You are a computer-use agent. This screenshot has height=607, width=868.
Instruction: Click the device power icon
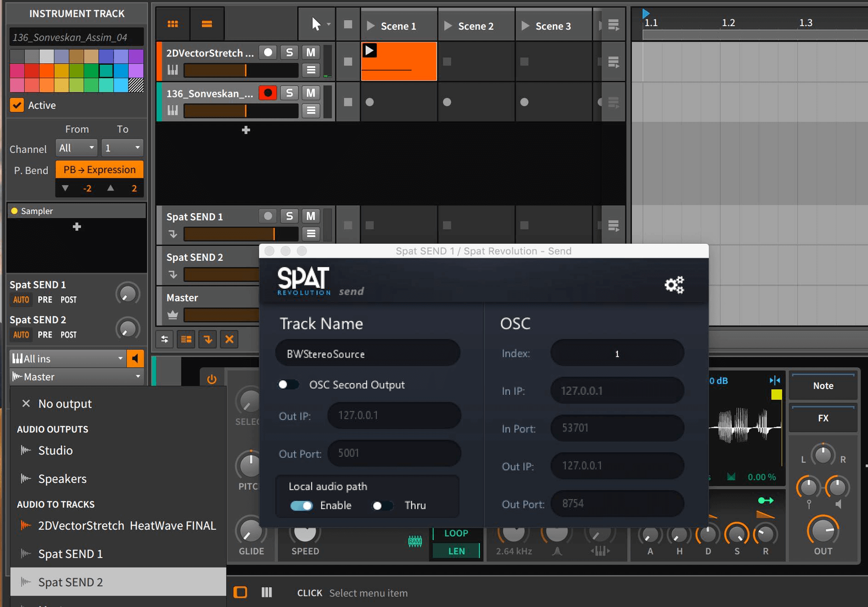pos(211,379)
